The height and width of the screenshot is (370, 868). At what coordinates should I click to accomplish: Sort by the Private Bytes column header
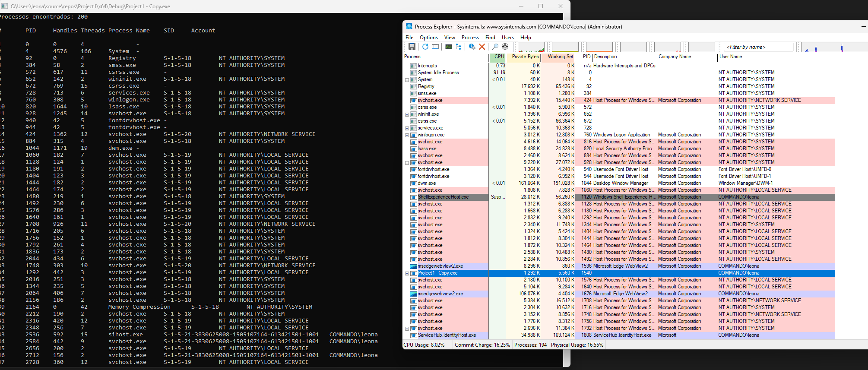pos(525,57)
